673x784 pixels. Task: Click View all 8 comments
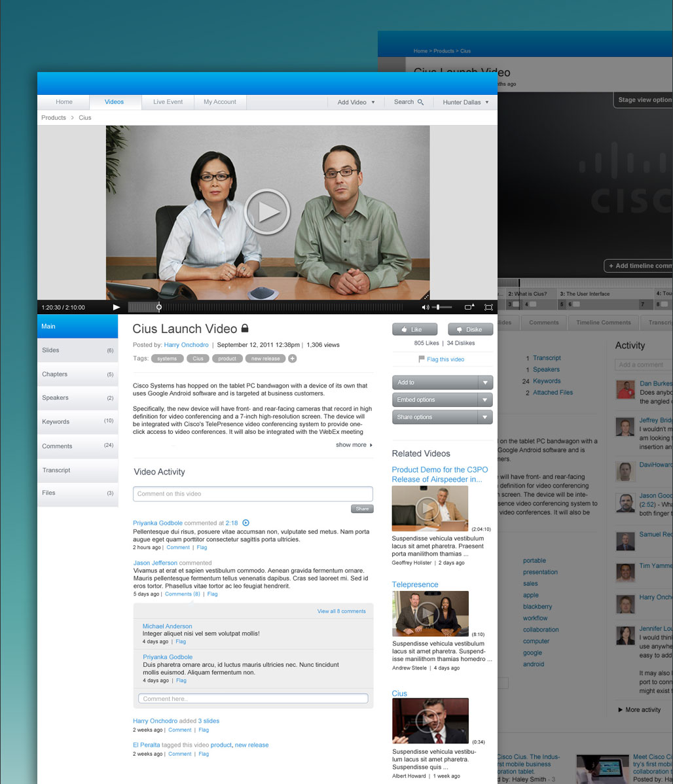pos(341,611)
